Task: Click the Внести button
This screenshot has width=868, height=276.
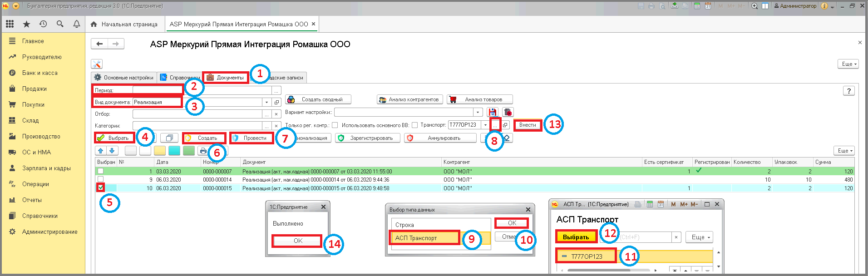Action: (528, 125)
